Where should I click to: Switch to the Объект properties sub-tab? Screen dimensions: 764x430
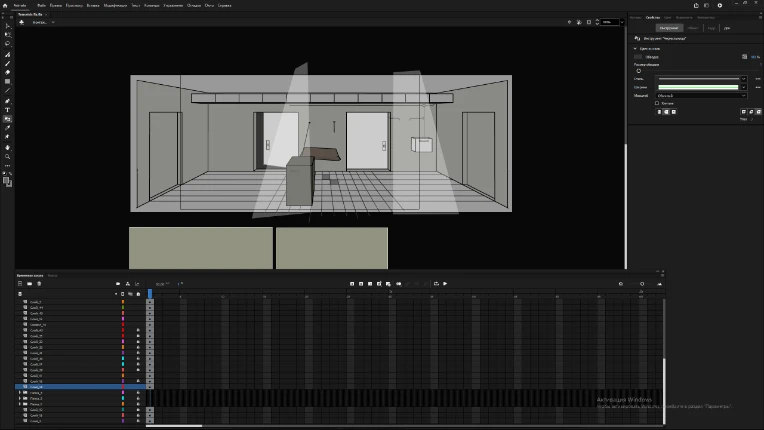coord(693,28)
